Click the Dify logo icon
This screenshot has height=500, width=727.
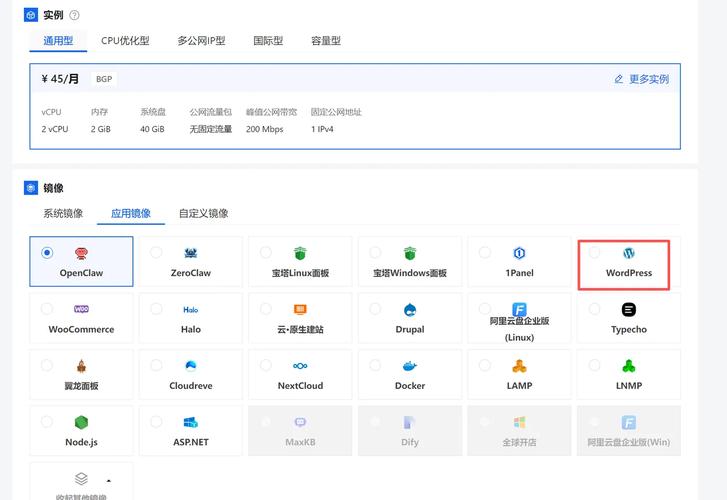(x=410, y=422)
